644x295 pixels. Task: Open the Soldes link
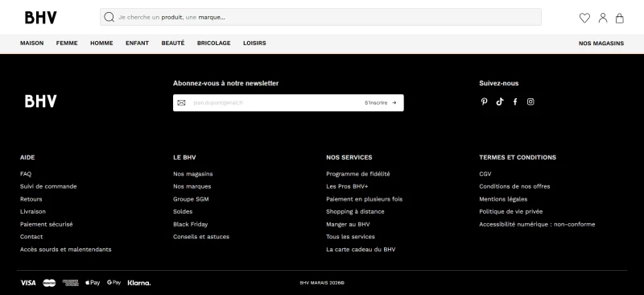[183, 211]
